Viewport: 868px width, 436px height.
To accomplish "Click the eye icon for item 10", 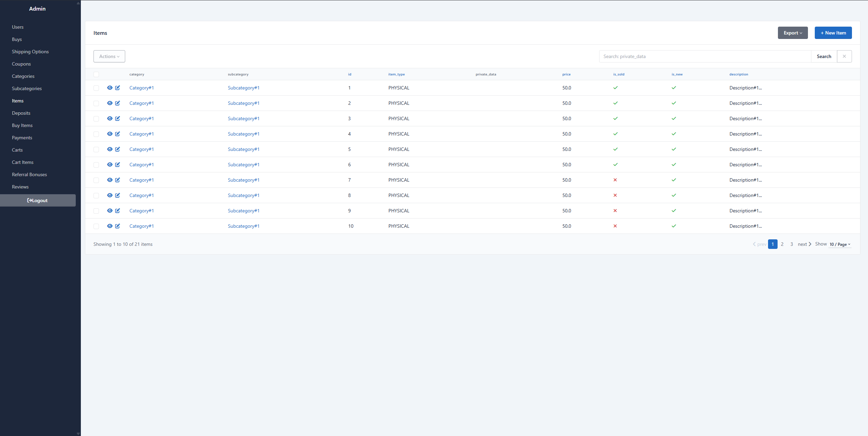I will point(110,226).
